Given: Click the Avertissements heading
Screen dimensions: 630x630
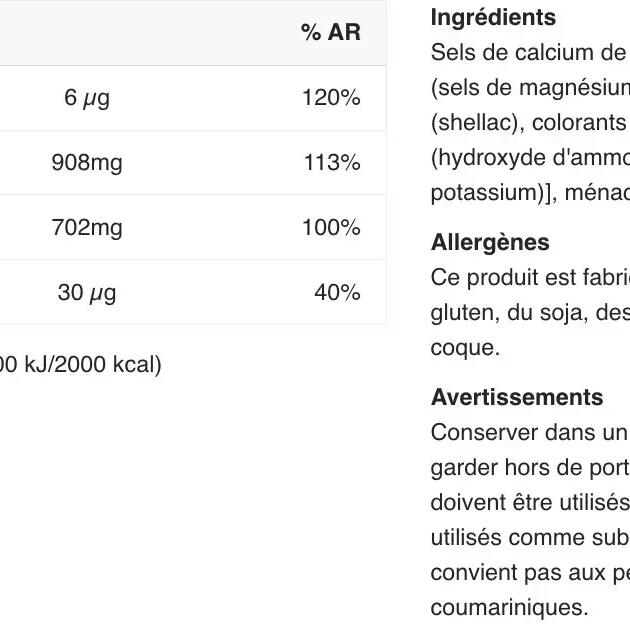Looking at the screenshot, I should point(517,398).
